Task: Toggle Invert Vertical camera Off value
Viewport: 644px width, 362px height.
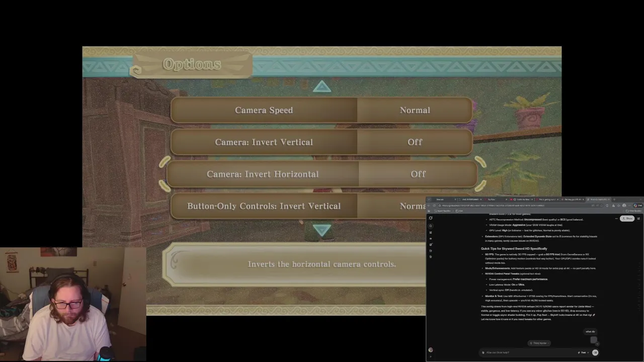Action: tap(415, 142)
